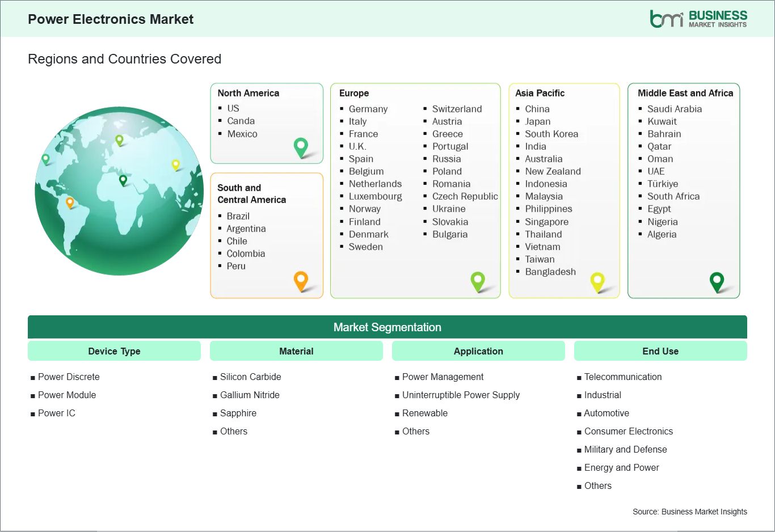Select Germany in the Europe country list
The width and height of the screenshot is (775, 532).
pos(368,109)
